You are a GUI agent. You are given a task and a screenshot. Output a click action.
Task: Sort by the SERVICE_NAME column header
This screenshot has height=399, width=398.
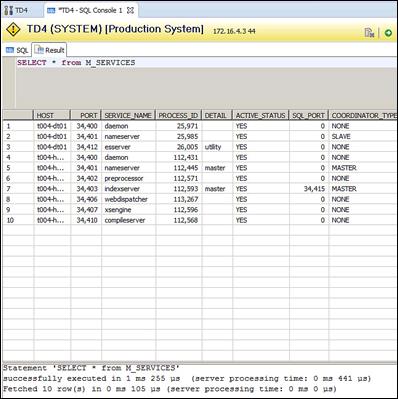coord(128,115)
